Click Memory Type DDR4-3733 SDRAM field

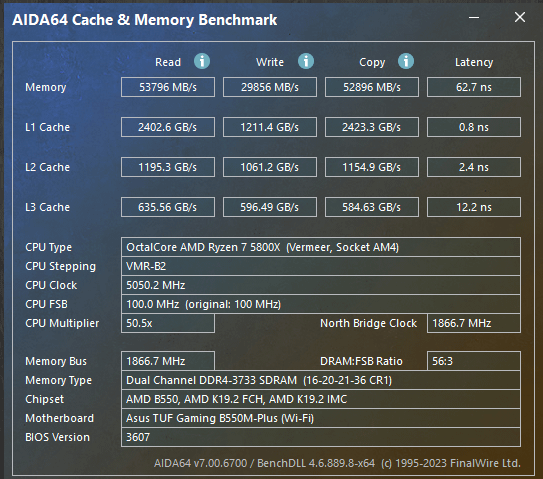click(x=321, y=380)
